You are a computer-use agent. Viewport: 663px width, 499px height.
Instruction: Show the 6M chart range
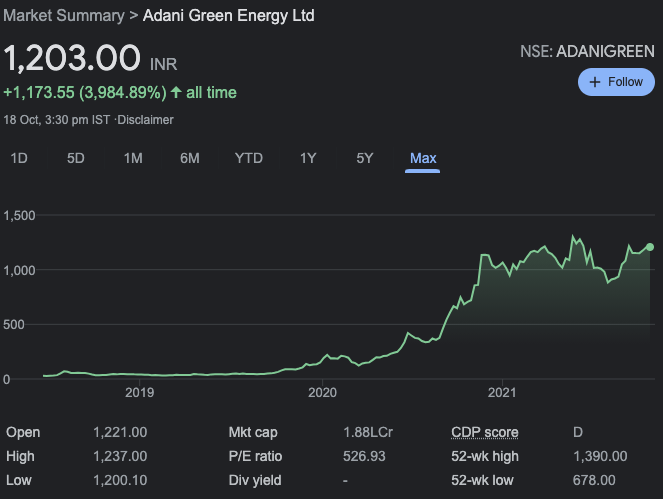(x=190, y=158)
